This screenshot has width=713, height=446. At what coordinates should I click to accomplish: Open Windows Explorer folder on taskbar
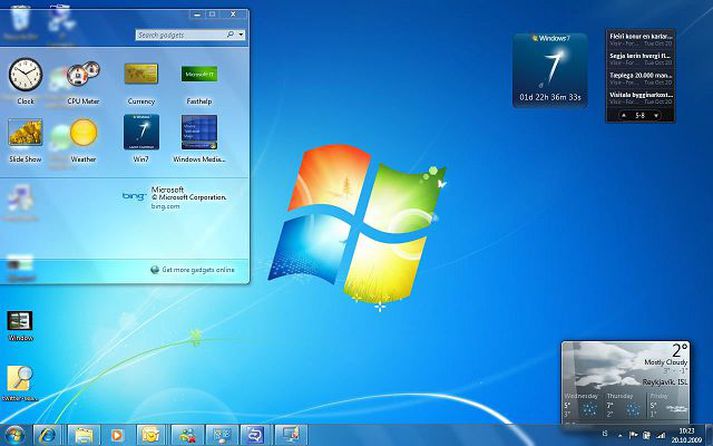pyautogui.click(x=84, y=435)
